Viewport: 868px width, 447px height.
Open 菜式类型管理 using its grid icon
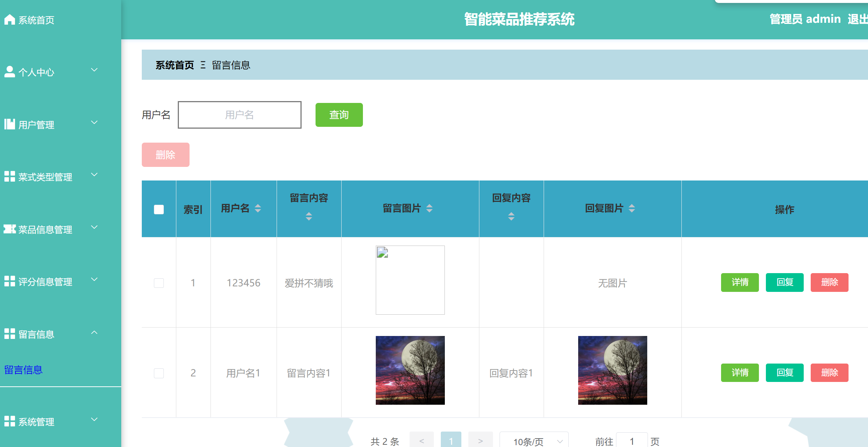10,175
